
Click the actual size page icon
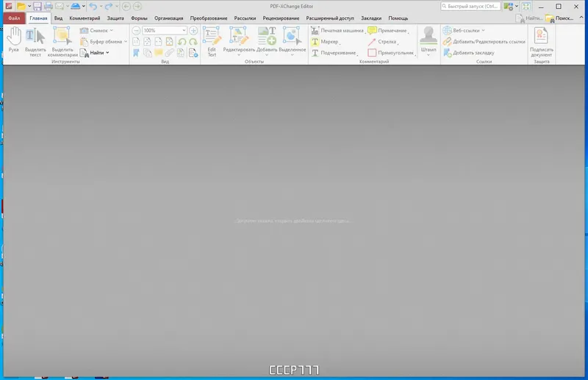136,42
